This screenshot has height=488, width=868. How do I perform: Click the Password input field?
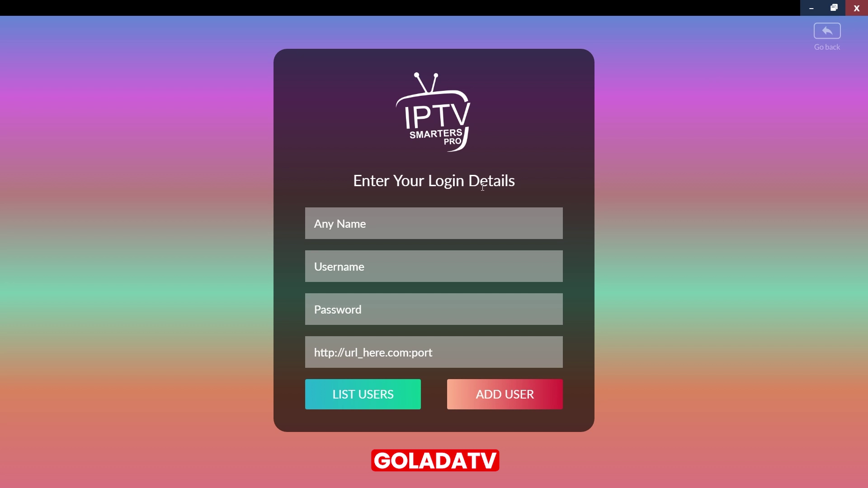434,309
